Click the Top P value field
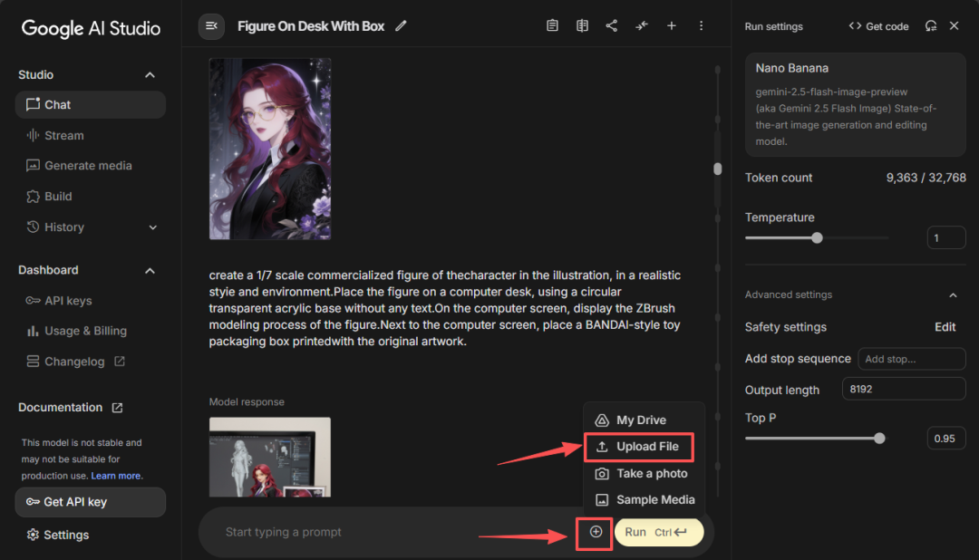The width and height of the screenshot is (979, 560). (x=945, y=439)
